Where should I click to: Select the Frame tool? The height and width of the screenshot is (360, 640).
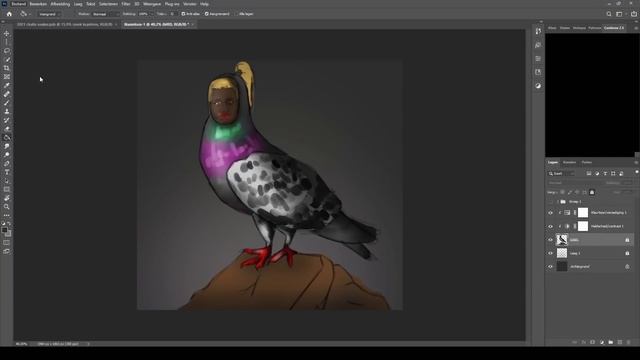[x=7, y=77]
